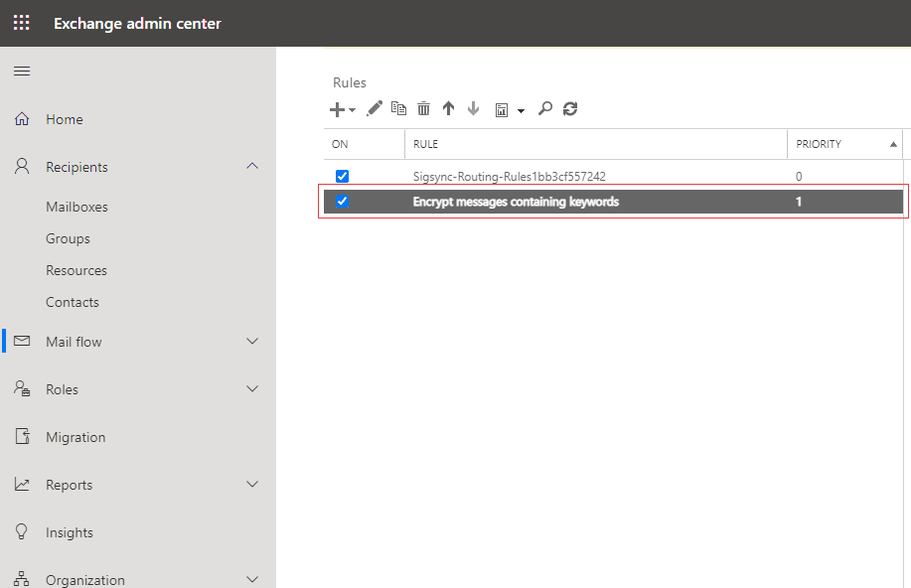Expand the Roles section chevron
This screenshot has height=588, width=911.
(x=252, y=389)
